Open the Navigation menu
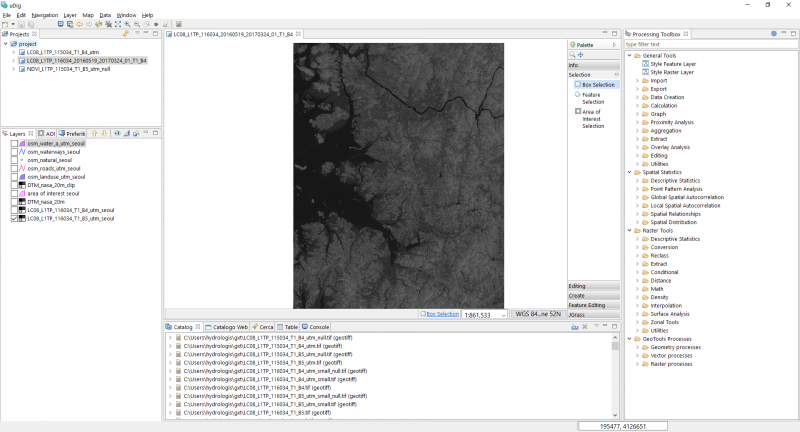800x432 pixels. coord(44,15)
